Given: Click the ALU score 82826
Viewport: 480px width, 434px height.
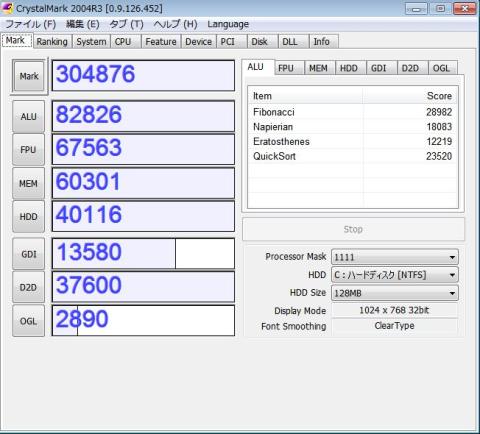Looking at the screenshot, I should [143, 116].
